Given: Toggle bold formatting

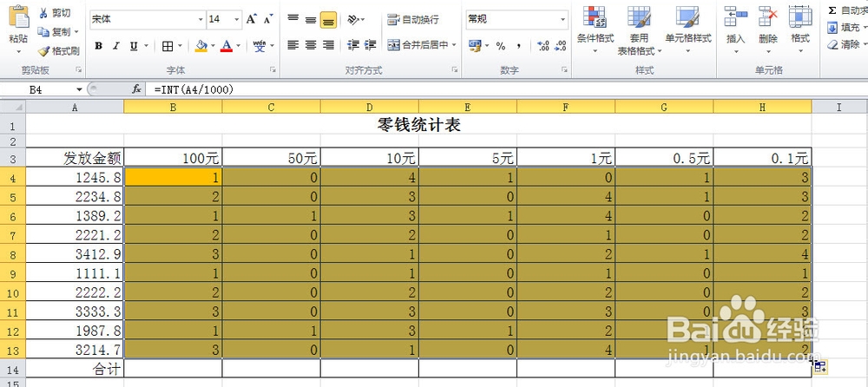Looking at the screenshot, I should [99, 46].
